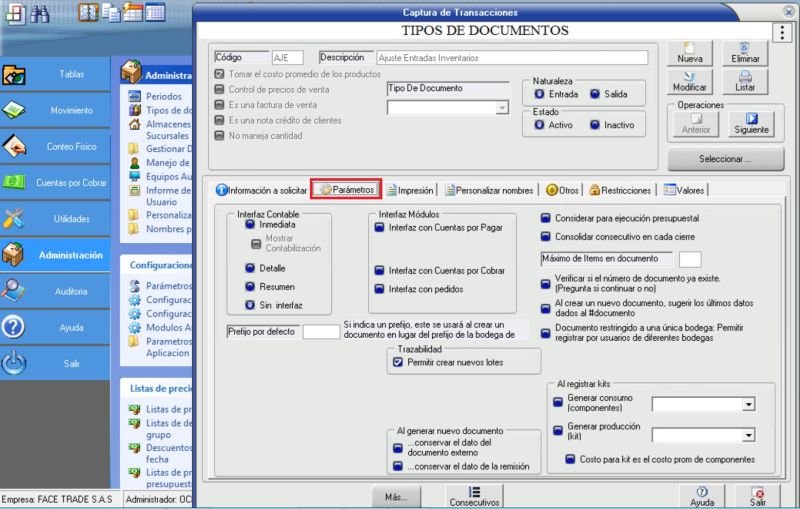Open Cuentas por Cobrar in sidebar

[56, 182]
